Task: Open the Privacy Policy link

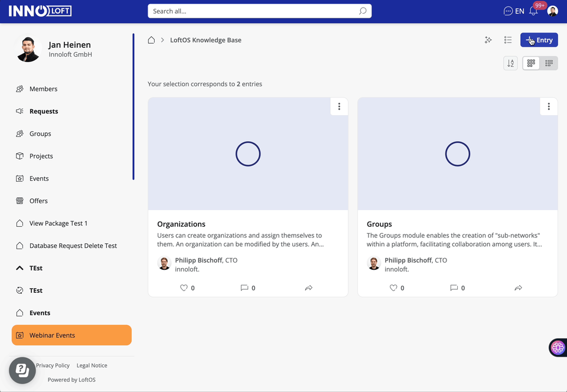Action: pyautogui.click(x=53, y=365)
